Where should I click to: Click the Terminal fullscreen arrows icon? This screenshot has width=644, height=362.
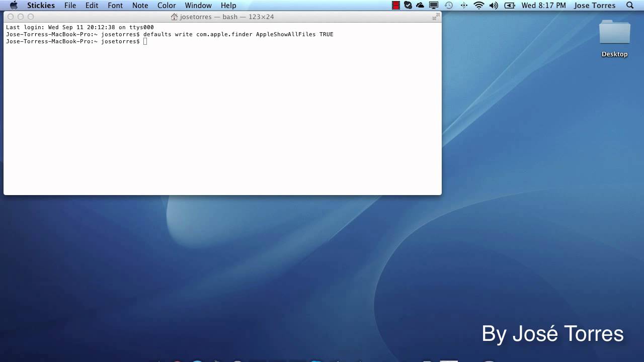point(436,17)
